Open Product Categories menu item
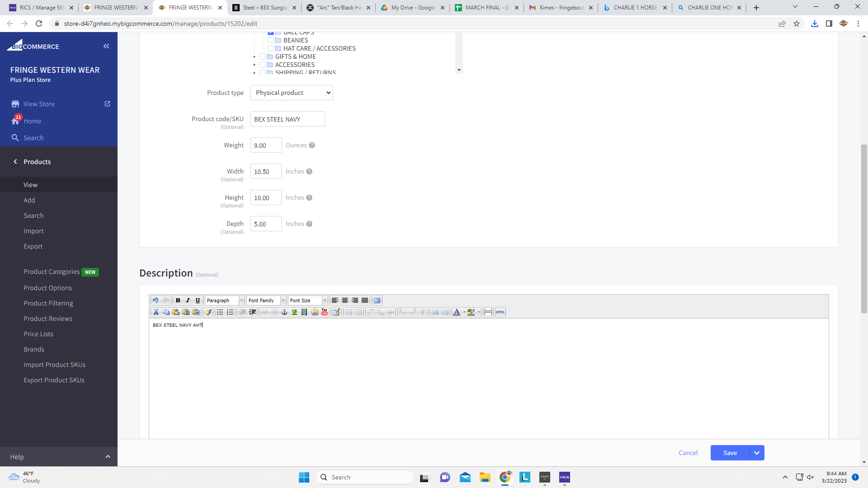Image resolution: width=868 pixels, height=488 pixels. coord(52,272)
